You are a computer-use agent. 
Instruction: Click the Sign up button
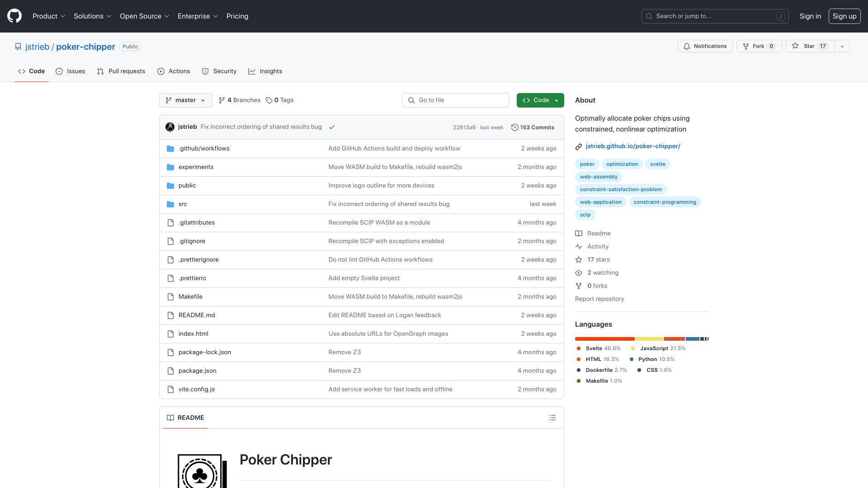[844, 16]
